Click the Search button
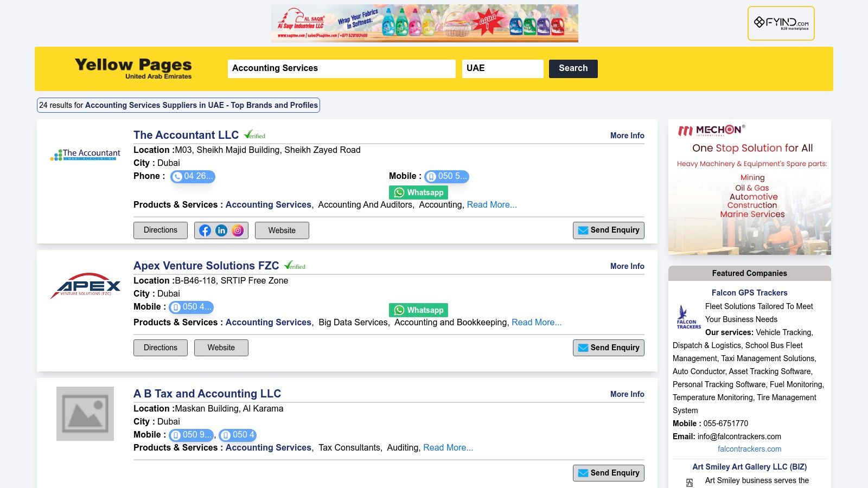 click(x=573, y=68)
